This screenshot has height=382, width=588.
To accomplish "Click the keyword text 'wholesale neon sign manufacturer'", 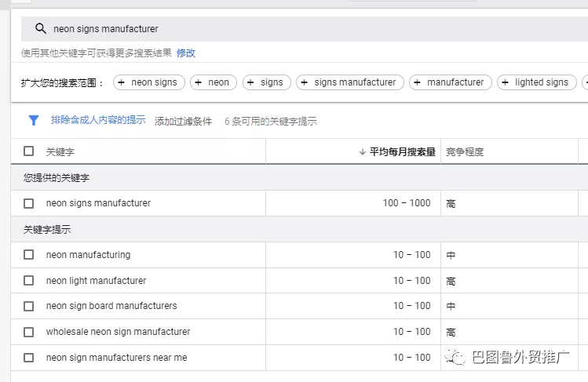I will (118, 332).
